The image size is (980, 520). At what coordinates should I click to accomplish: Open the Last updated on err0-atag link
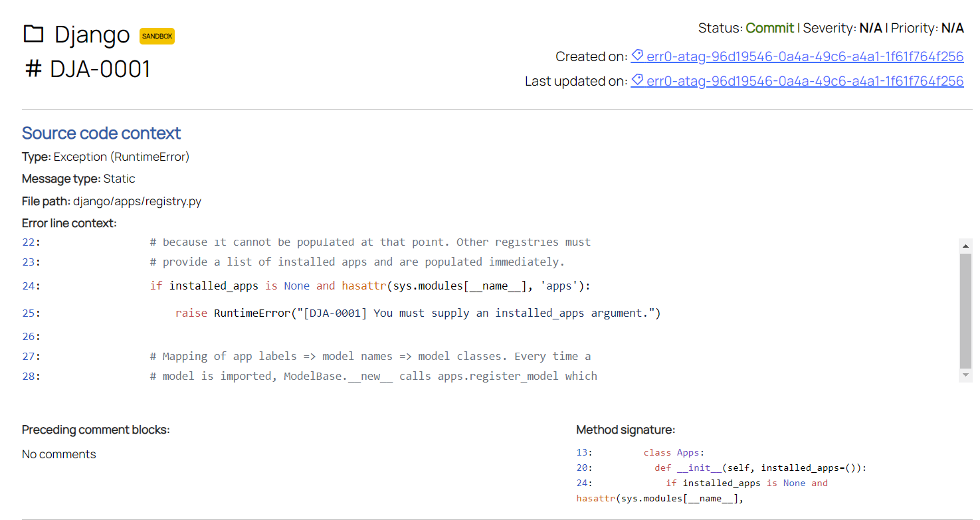(x=797, y=81)
